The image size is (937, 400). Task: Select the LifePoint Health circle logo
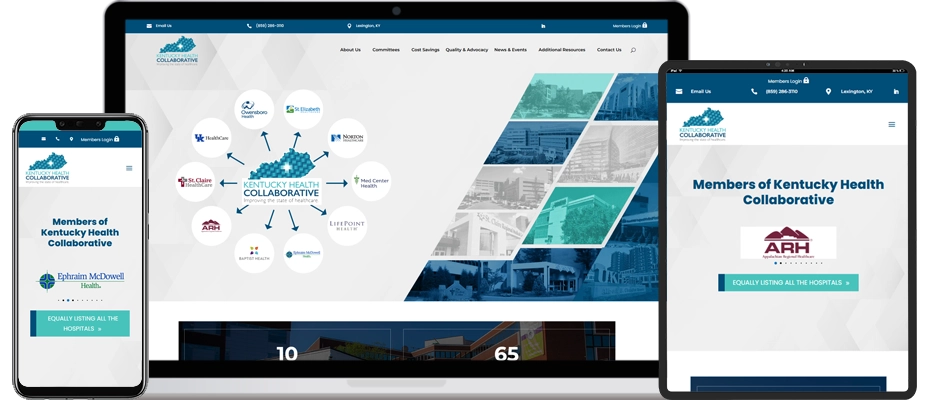[x=347, y=225]
